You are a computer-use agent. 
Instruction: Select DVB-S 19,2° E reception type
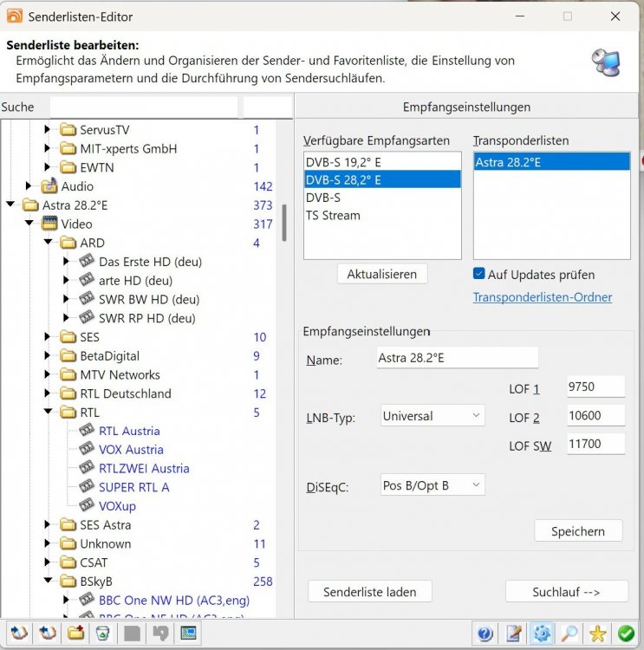pyautogui.click(x=382, y=162)
